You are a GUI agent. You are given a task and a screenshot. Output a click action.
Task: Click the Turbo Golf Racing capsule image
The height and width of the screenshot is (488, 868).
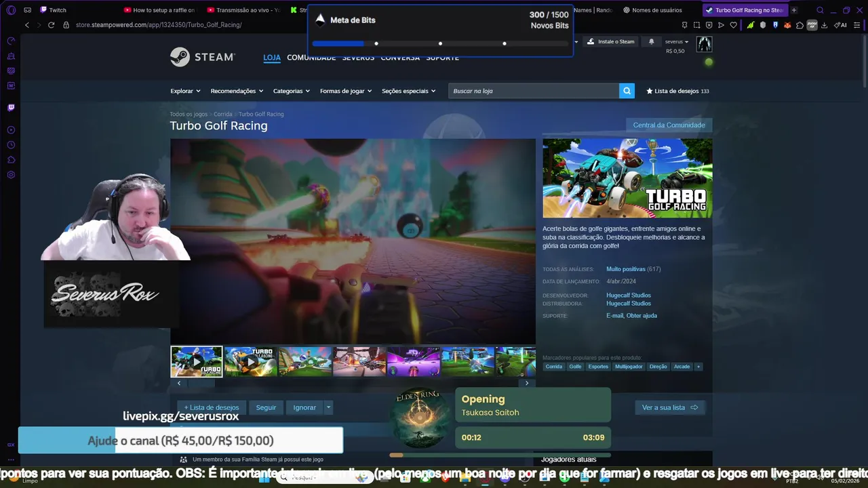tap(627, 178)
